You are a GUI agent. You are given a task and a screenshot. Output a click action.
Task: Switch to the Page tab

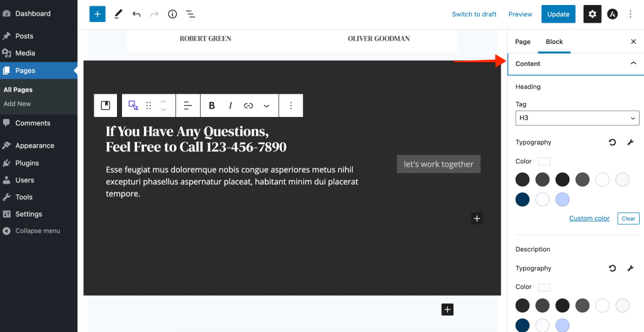523,41
